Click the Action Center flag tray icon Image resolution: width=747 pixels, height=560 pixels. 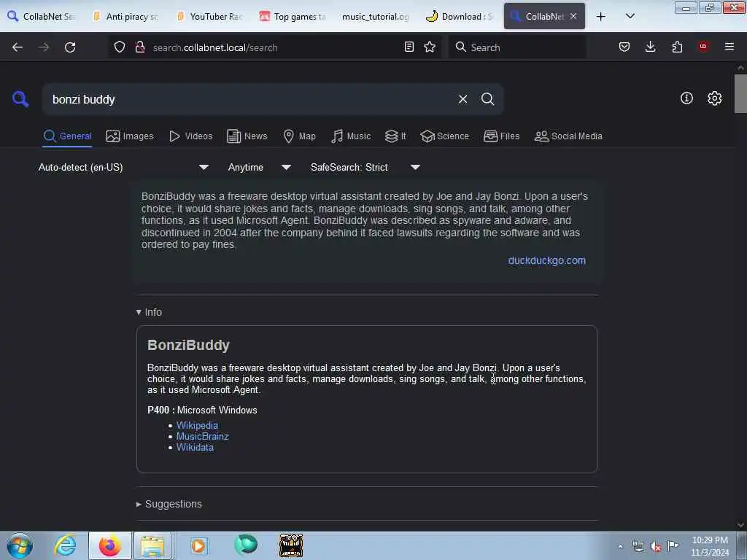(x=673, y=546)
